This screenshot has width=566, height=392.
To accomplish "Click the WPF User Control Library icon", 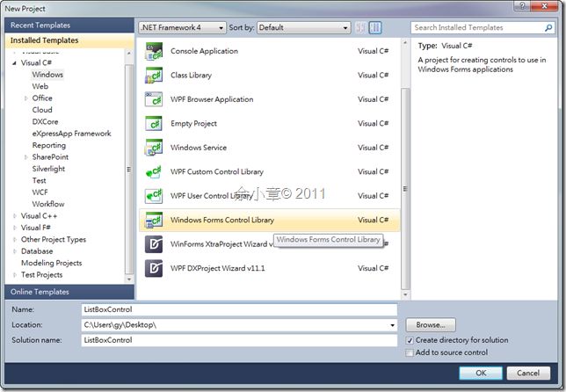I will point(154,196).
